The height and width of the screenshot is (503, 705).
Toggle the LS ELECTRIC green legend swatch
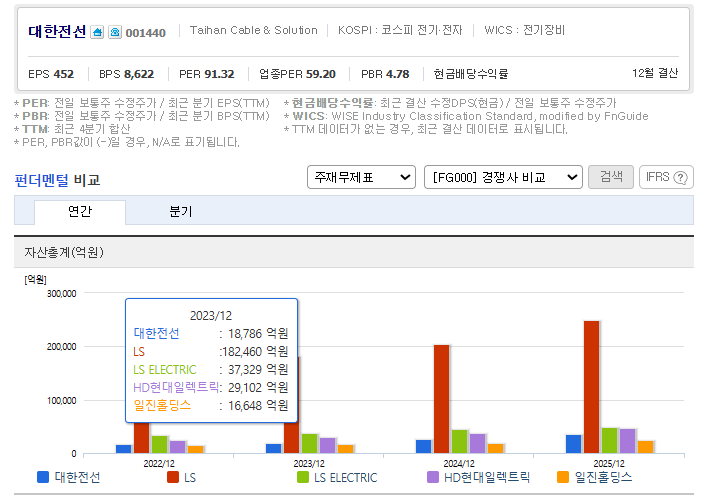pyautogui.click(x=303, y=477)
